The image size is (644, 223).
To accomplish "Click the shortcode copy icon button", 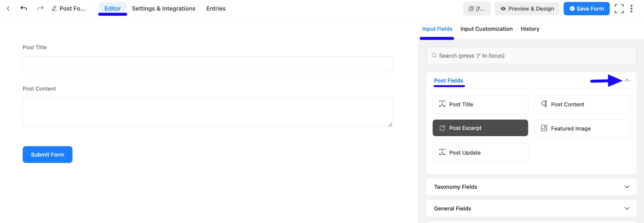I will coord(476,9).
